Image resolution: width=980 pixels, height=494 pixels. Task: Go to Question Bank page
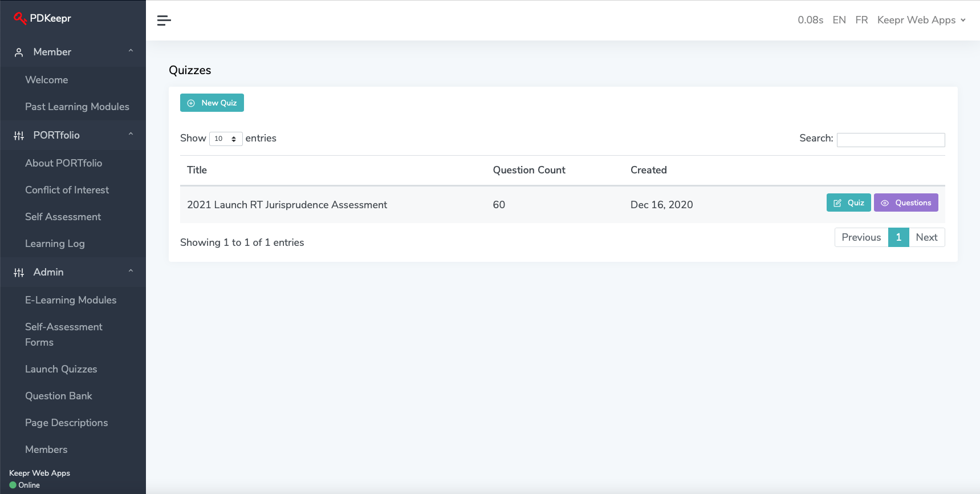pos(59,396)
